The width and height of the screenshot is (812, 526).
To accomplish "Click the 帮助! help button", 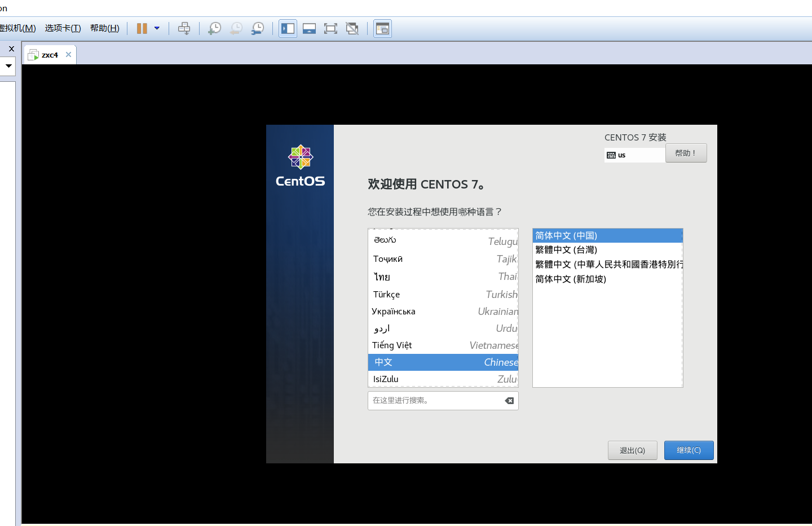I will pos(686,153).
